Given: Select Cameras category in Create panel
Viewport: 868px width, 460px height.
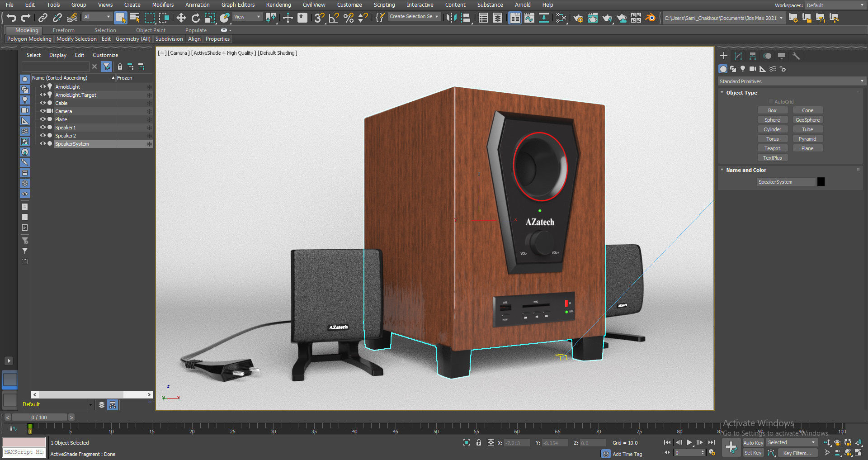Looking at the screenshot, I should point(753,69).
